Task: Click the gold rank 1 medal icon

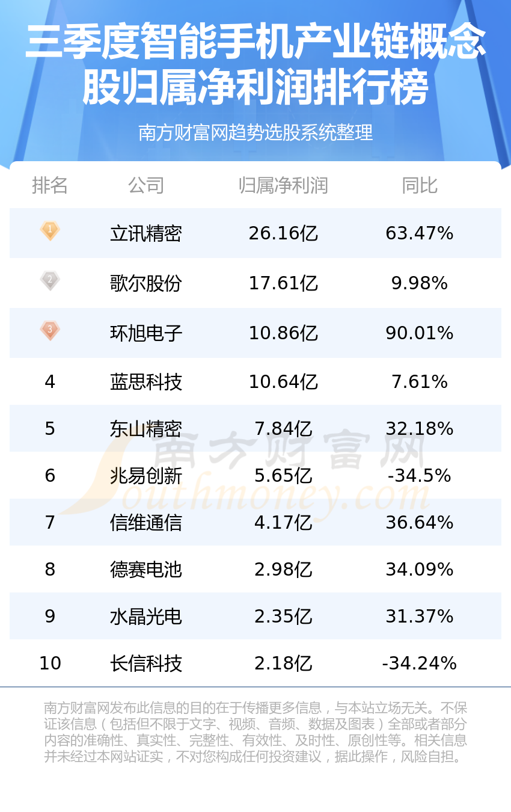Action: click(x=50, y=230)
